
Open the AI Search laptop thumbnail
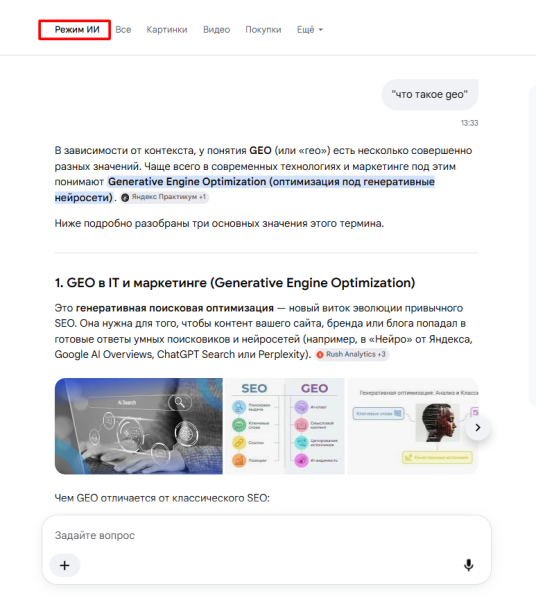point(138,426)
